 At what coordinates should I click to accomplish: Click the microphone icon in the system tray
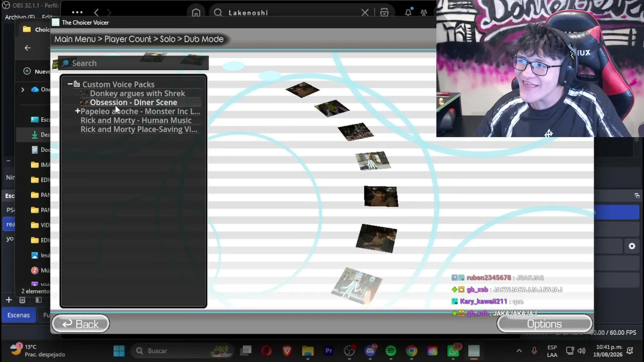point(534,351)
